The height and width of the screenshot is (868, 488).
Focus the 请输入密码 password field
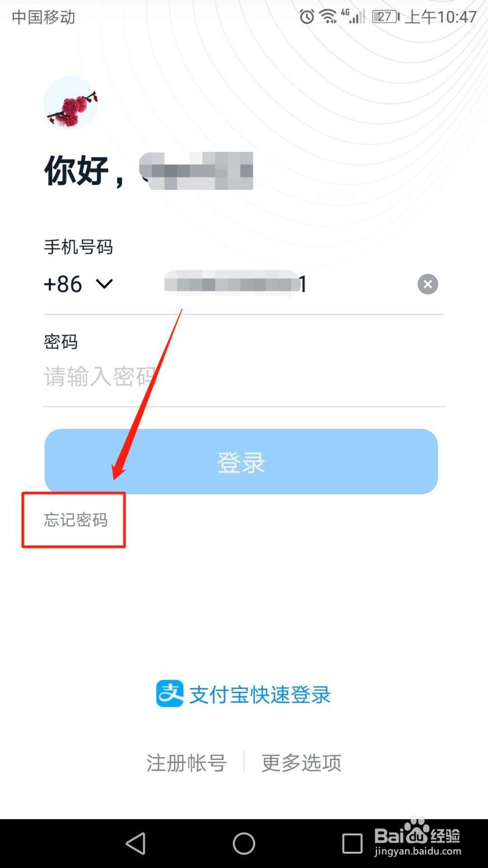[244, 376]
